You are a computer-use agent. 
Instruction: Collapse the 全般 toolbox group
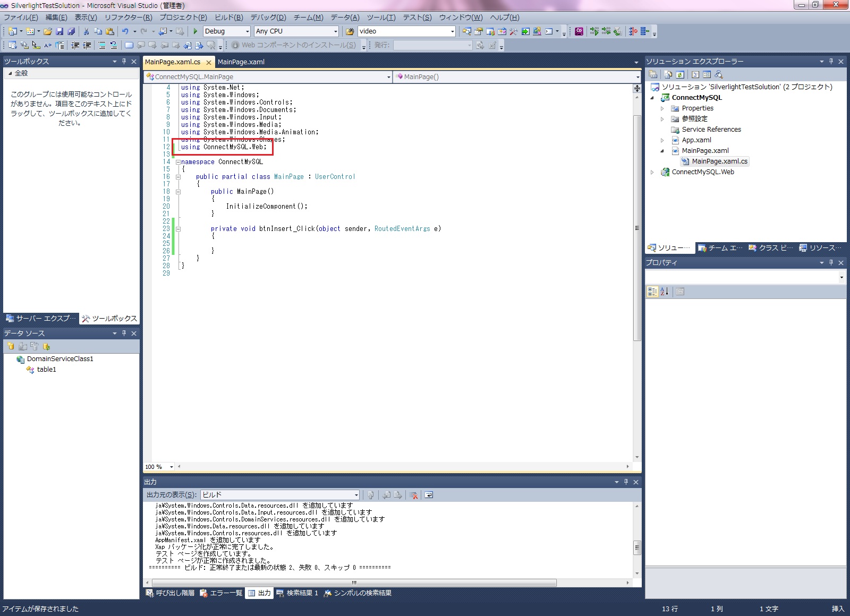[10, 73]
